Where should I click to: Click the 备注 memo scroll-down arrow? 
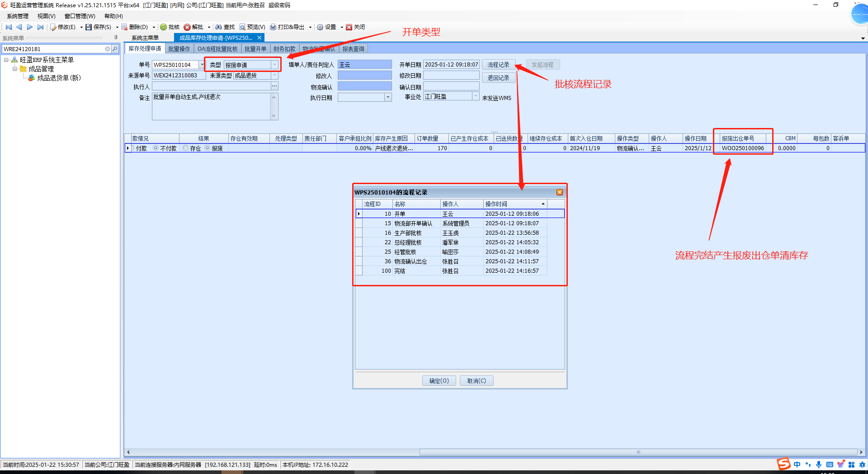click(274, 116)
